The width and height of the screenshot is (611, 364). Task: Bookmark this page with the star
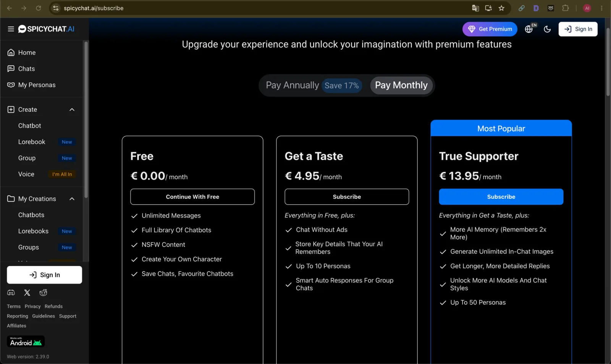[x=501, y=8]
